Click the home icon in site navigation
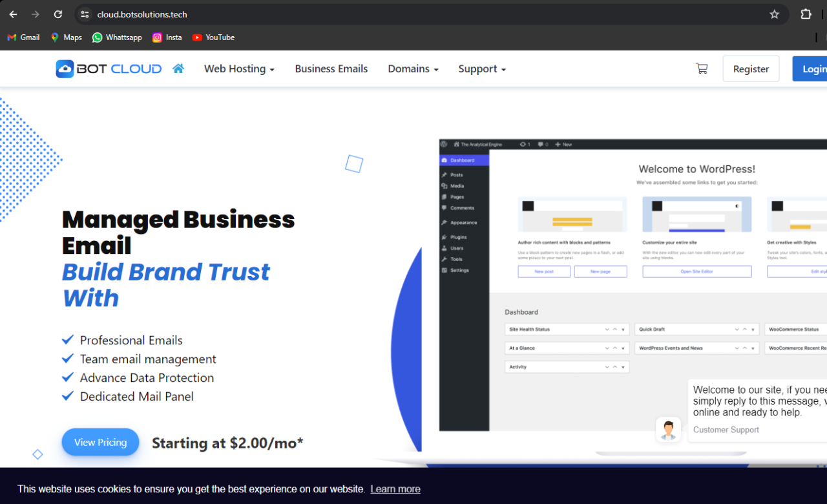 178,68
